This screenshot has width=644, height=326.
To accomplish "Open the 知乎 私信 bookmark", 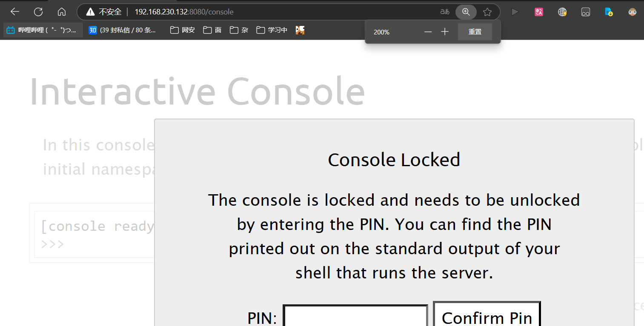I will [x=123, y=30].
